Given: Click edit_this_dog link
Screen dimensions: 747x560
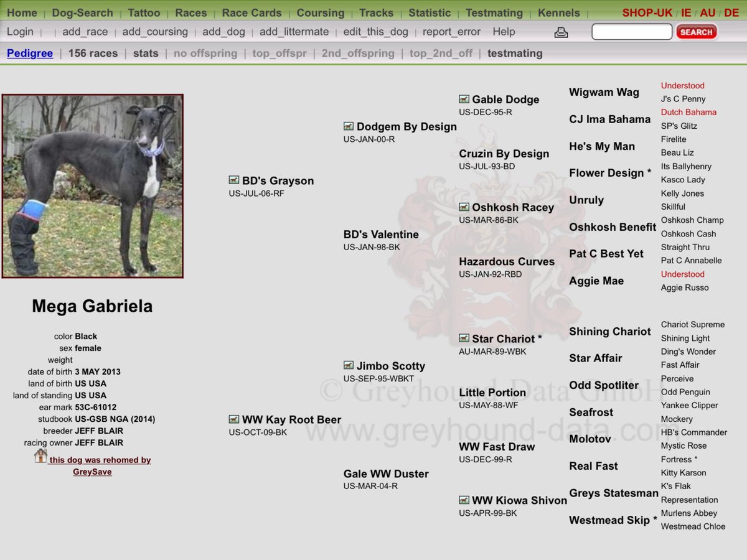Looking at the screenshot, I should (375, 32).
